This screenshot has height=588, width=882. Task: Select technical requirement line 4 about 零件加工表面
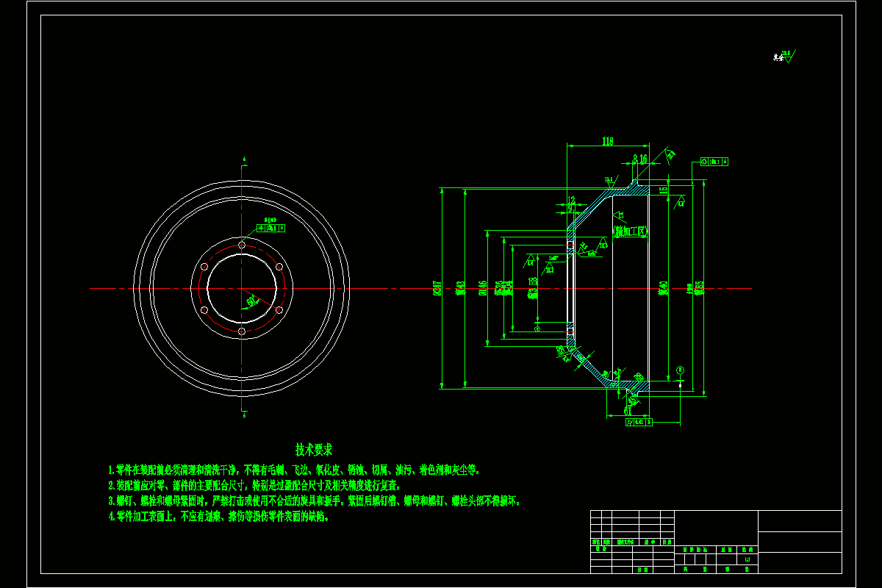219,516
